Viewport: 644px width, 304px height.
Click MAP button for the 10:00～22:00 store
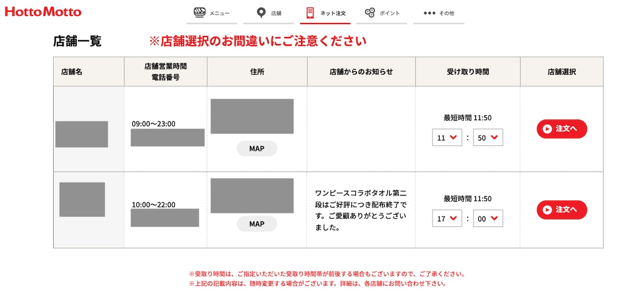[257, 224]
